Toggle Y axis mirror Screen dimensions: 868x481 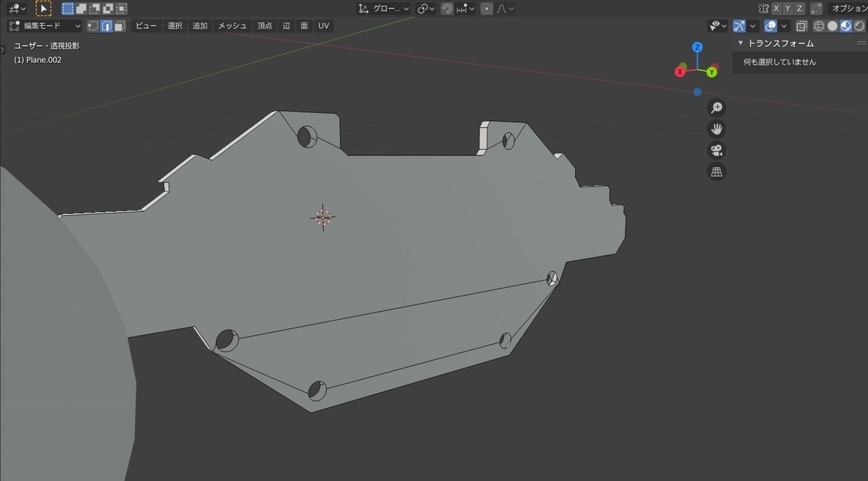tap(788, 9)
